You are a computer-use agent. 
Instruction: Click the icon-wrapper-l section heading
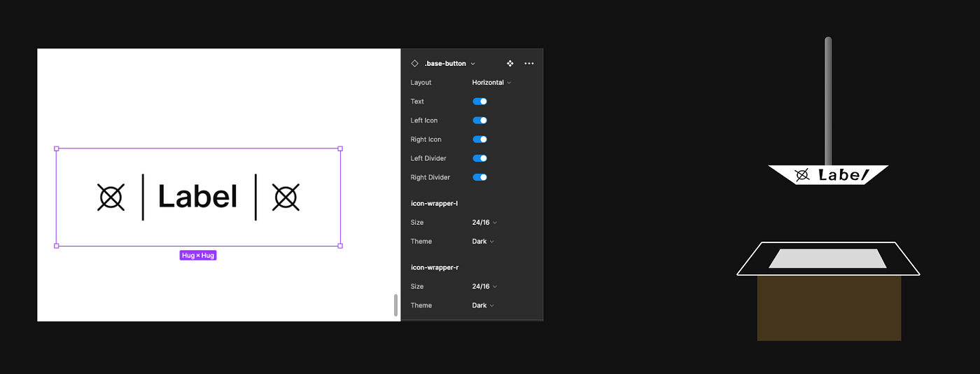pos(434,204)
